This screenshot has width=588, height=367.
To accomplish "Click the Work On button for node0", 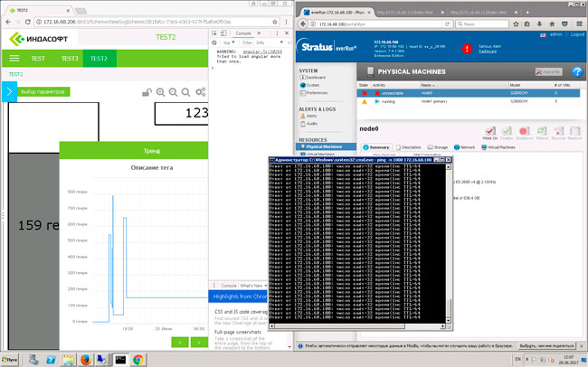I will [489, 134].
